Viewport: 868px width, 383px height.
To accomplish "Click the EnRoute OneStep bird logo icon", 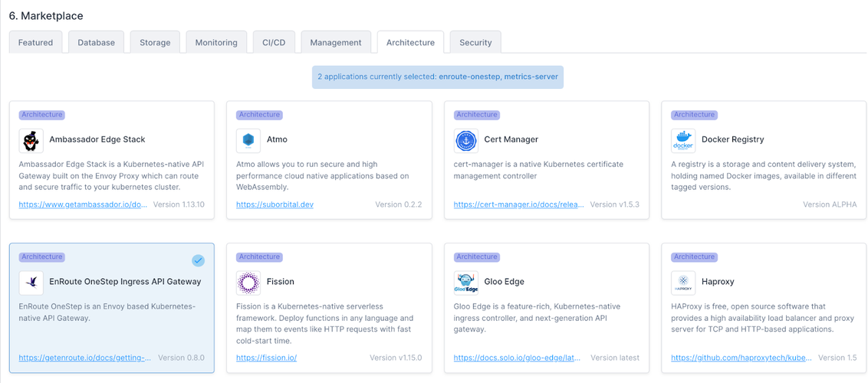I will coord(31,283).
